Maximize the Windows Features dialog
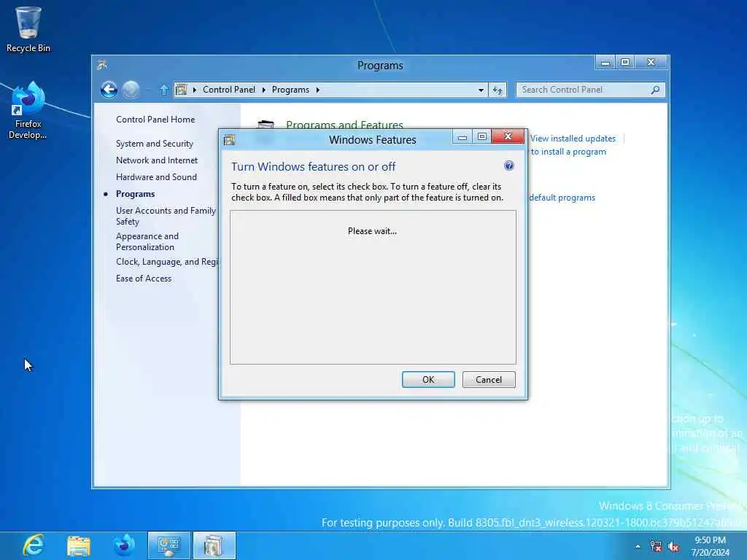747x560 pixels. pos(481,136)
